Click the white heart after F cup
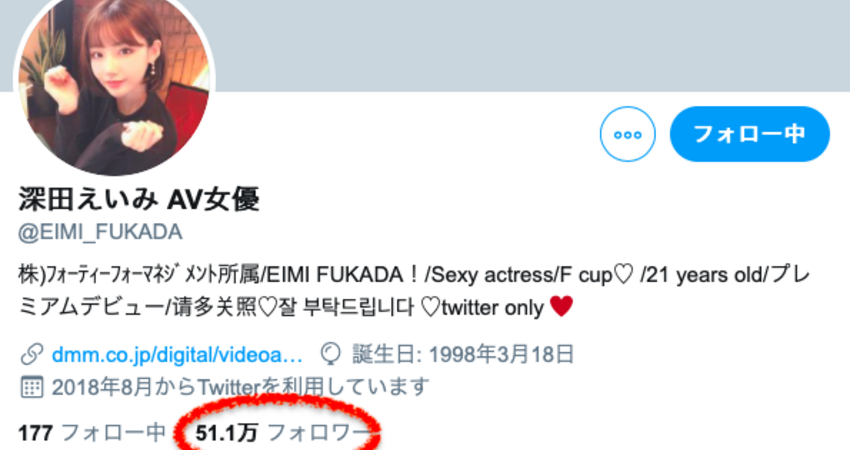 tap(623, 275)
